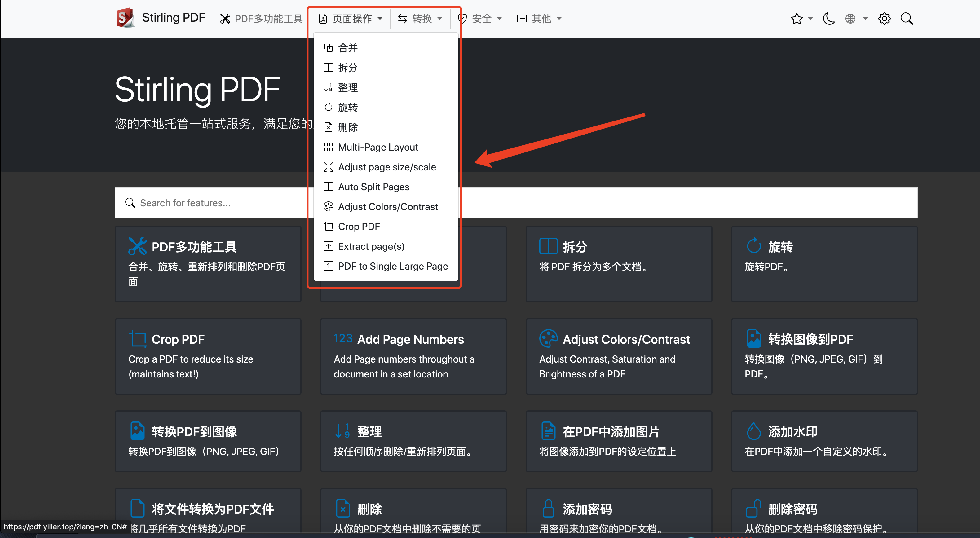
Task: Select 合并 from the dropdown menu
Action: tap(385, 48)
